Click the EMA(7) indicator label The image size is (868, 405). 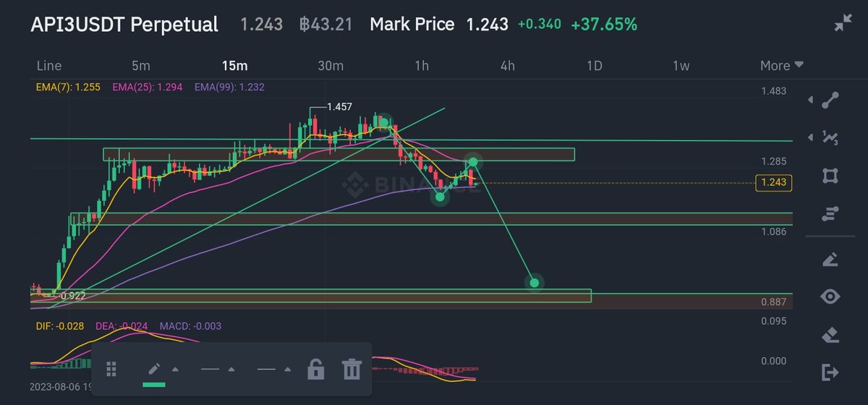pos(67,88)
